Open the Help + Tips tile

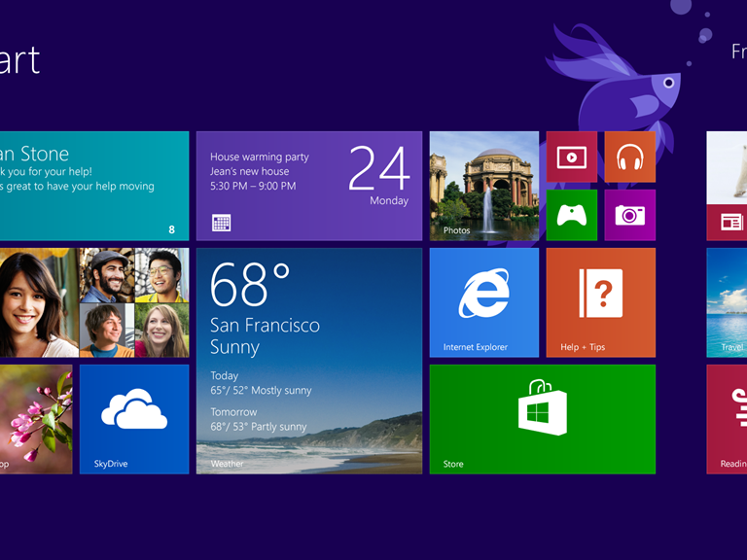(601, 302)
